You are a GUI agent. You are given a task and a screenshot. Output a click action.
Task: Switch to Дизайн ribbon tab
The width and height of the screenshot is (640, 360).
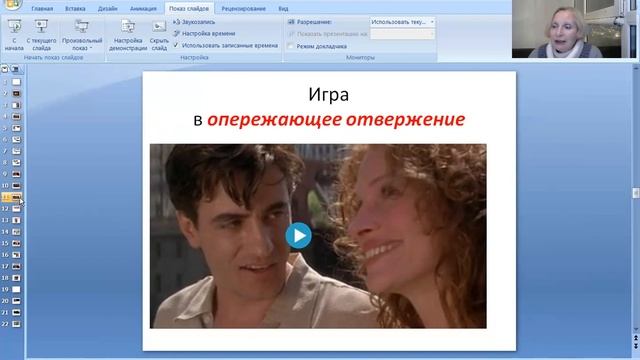[x=108, y=9]
